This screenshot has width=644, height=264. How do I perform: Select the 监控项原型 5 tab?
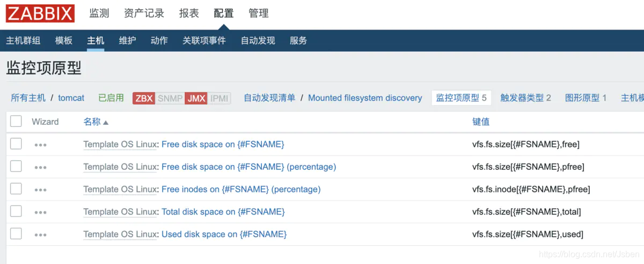point(461,98)
